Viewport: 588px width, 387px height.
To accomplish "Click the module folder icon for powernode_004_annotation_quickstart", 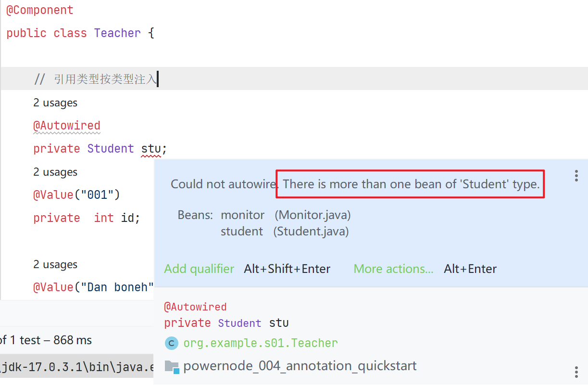I will 172,366.
